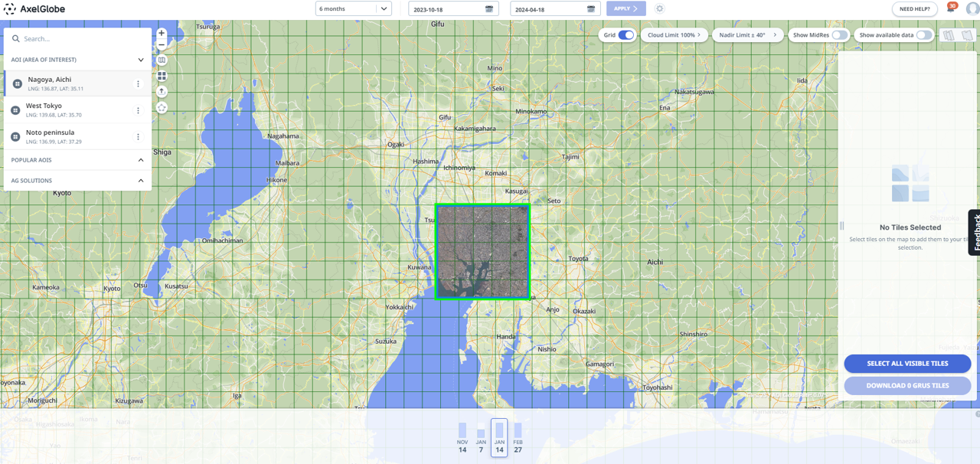The height and width of the screenshot is (464, 980).
Task: Click the West Tokyo AOI grid icon
Action: point(15,110)
